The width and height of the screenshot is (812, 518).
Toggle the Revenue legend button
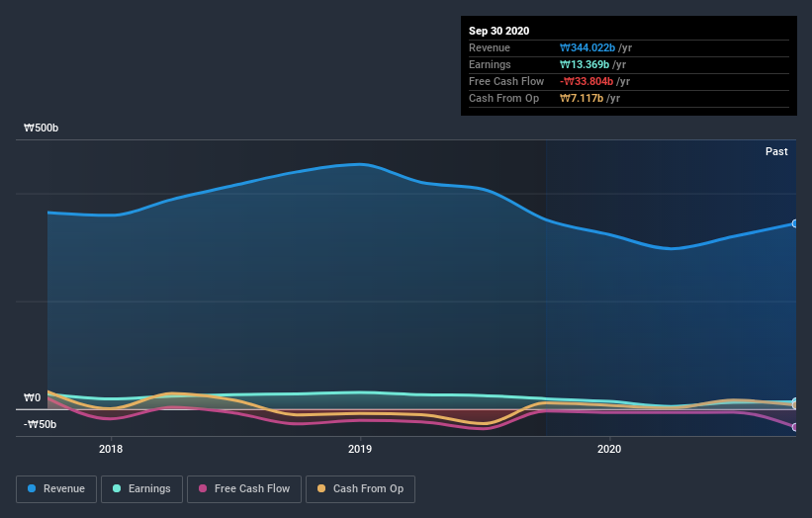coord(56,489)
